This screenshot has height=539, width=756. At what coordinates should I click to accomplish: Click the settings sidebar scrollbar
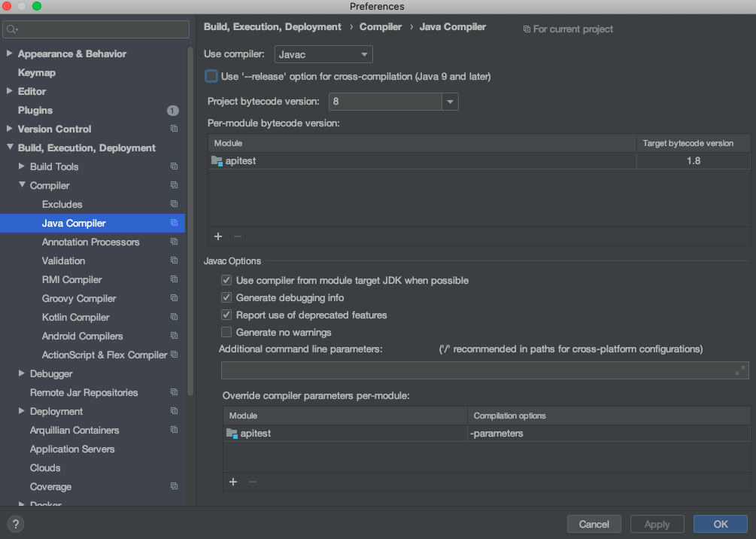click(x=190, y=226)
